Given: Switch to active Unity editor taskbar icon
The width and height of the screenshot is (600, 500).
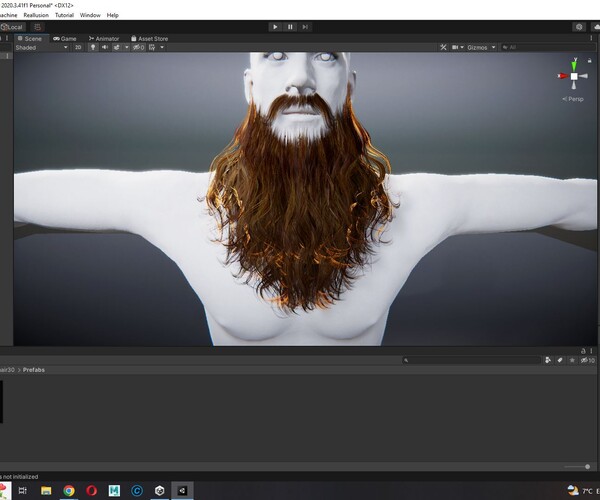Looking at the screenshot, I should tap(182, 490).
